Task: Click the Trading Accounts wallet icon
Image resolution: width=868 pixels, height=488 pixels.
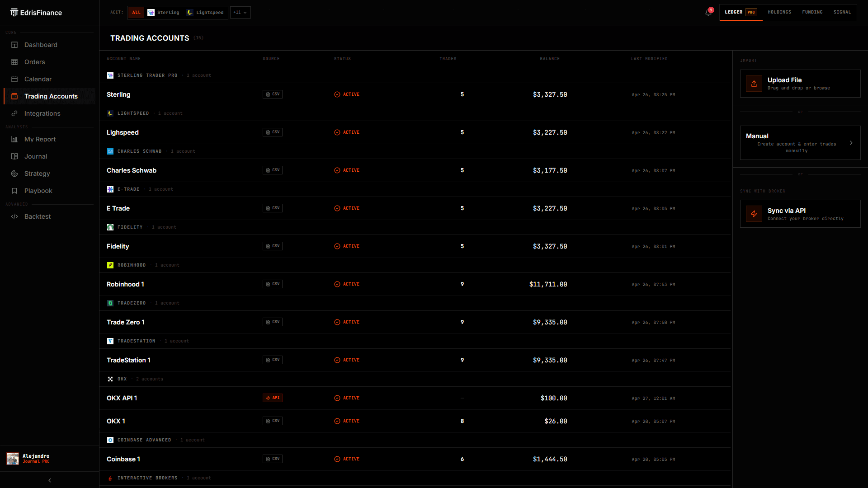Action: [14, 96]
